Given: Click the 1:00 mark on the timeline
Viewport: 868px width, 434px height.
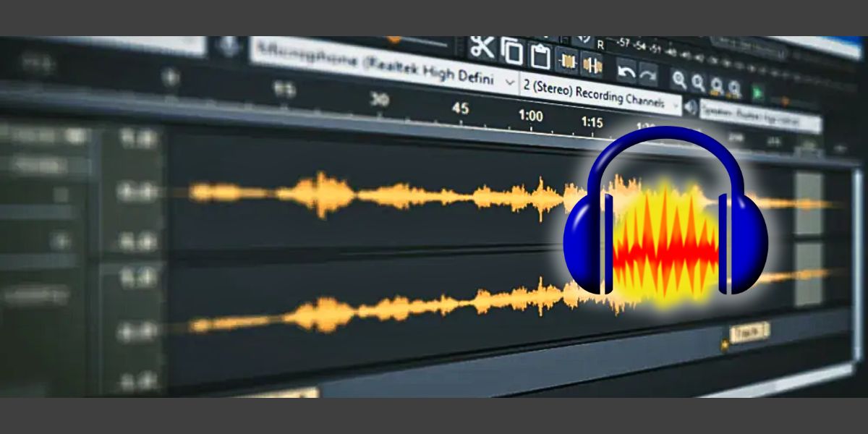Looking at the screenshot, I should (530, 116).
